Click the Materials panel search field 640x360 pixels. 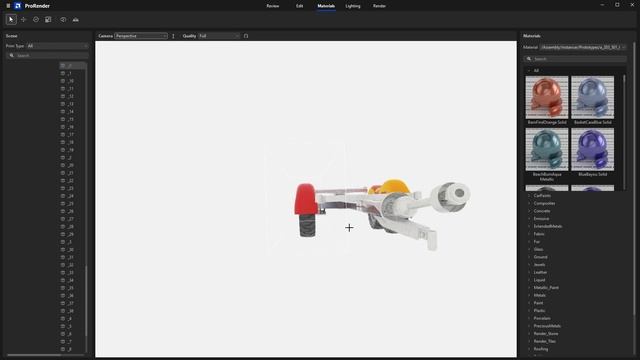tap(575, 59)
